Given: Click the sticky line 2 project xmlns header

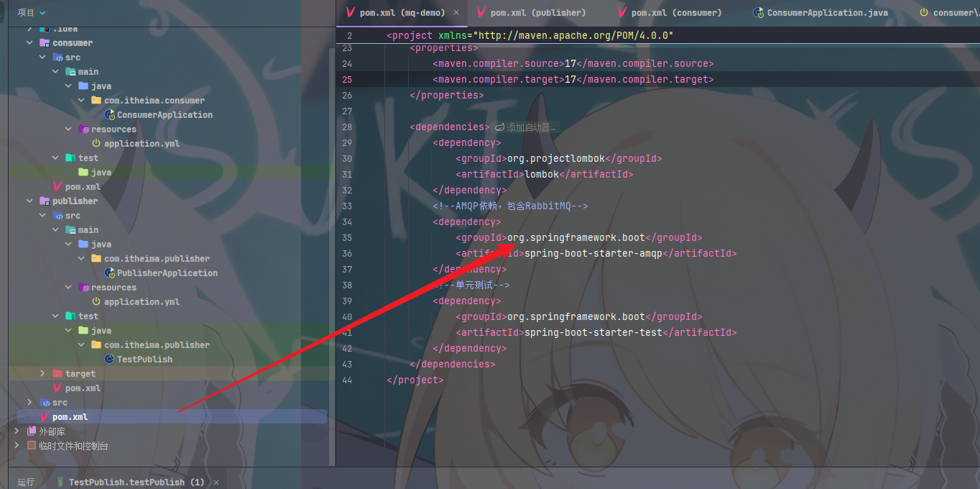Looking at the screenshot, I should 530,35.
